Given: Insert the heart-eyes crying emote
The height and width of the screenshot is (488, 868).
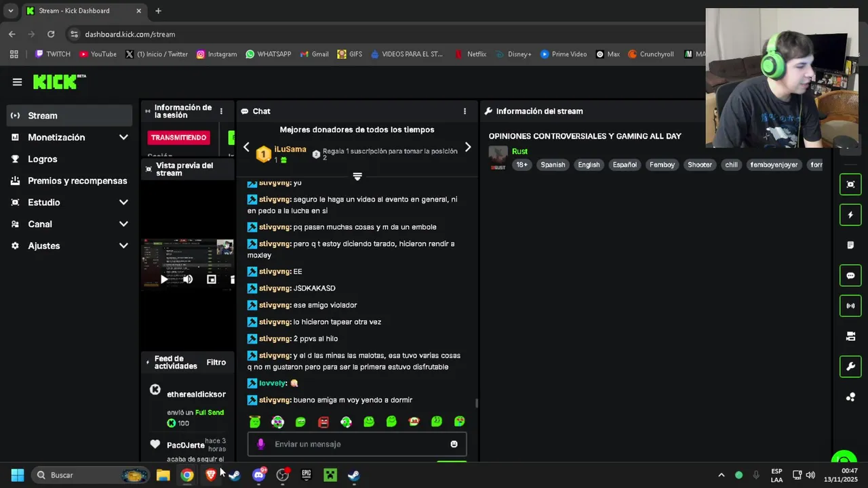Looking at the screenshot, I should coord(460,422).
